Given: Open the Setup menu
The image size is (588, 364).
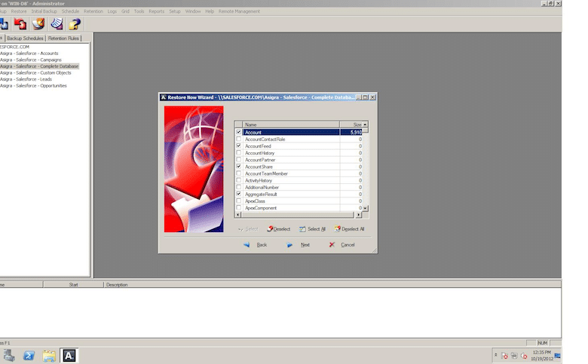Looking at the screenshot, I should (175, 11).
